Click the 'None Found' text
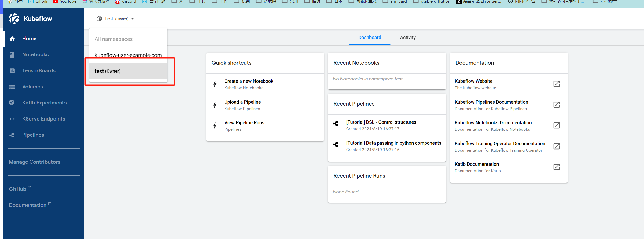The height and width of the screenshot is (239, 644). pyautogui.click(x=345, y=192)
